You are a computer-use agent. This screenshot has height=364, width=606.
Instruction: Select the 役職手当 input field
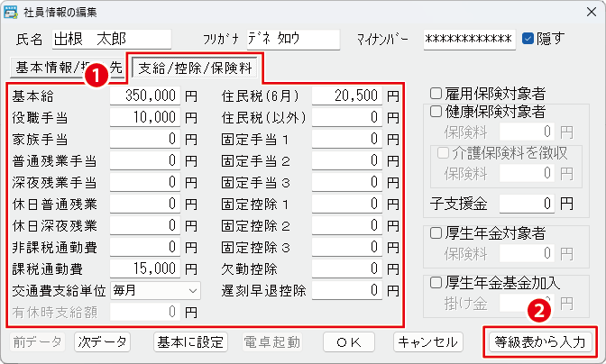[x=144, y=118]
